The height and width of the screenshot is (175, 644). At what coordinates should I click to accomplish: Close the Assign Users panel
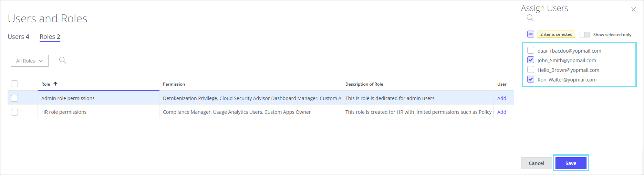point(633,9)
